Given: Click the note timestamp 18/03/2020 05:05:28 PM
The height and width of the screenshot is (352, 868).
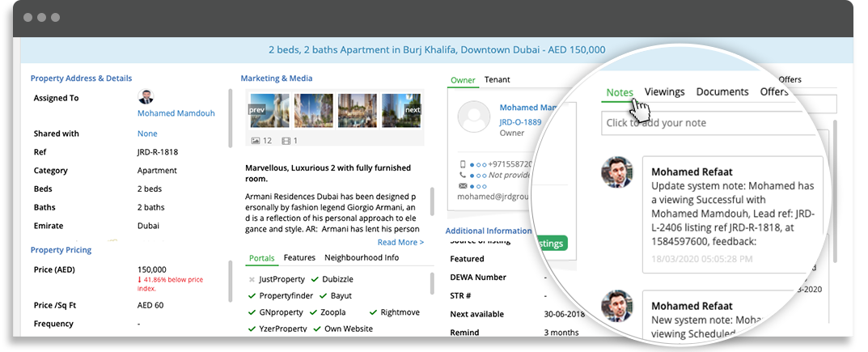Looking at the screenshot, I should 702,258.
